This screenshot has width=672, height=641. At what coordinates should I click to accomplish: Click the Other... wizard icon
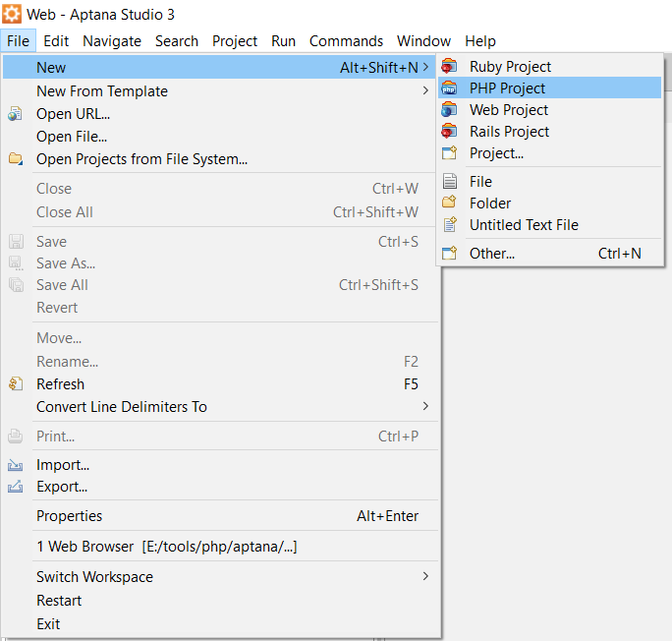point(449,253)
